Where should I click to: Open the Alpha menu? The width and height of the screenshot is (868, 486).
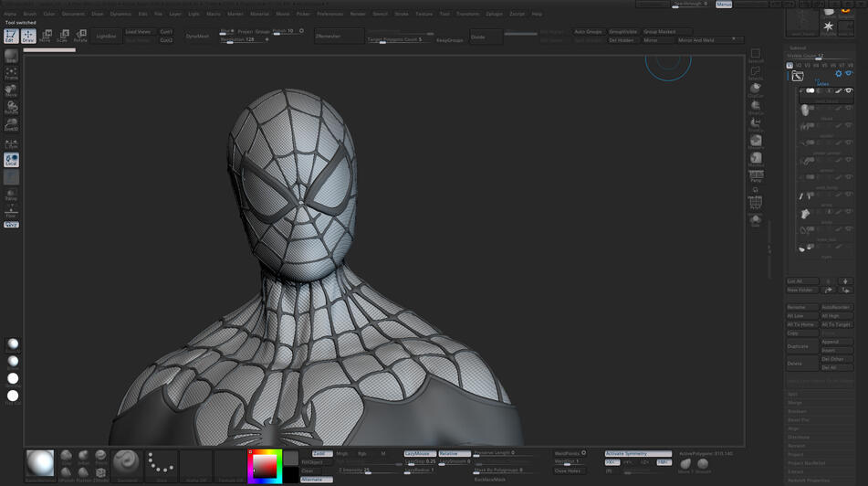[10, 14]
